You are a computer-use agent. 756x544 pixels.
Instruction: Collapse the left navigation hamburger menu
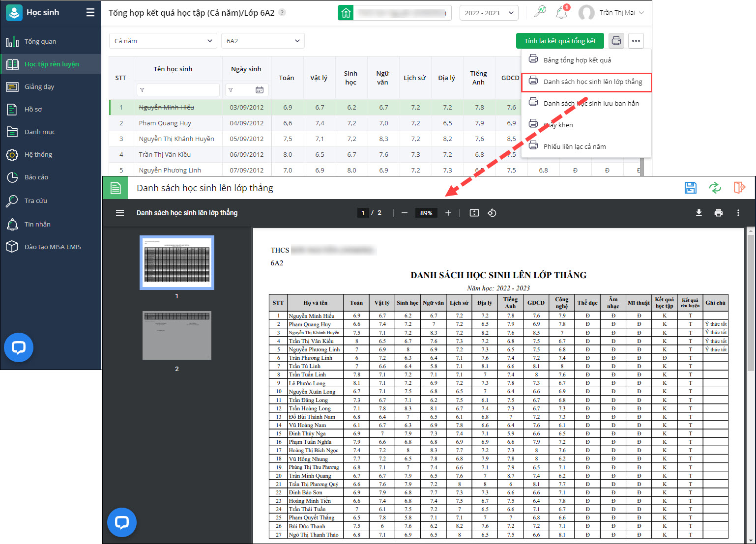click(x=90, y=13)
